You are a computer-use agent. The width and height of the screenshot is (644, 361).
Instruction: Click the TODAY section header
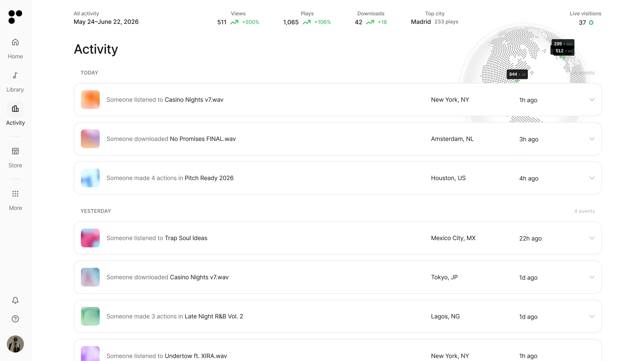[89, 73]
